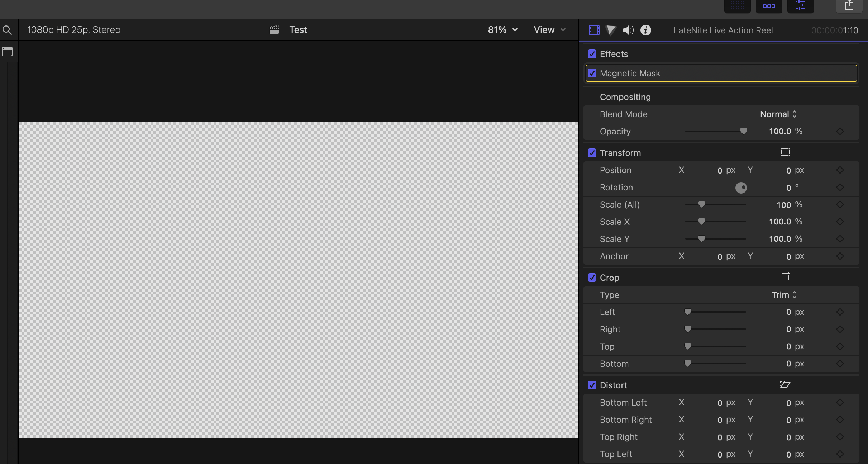Disable the Magnetic Mask effect checkbox
868x464 pixels.
(x=592, y=73)
